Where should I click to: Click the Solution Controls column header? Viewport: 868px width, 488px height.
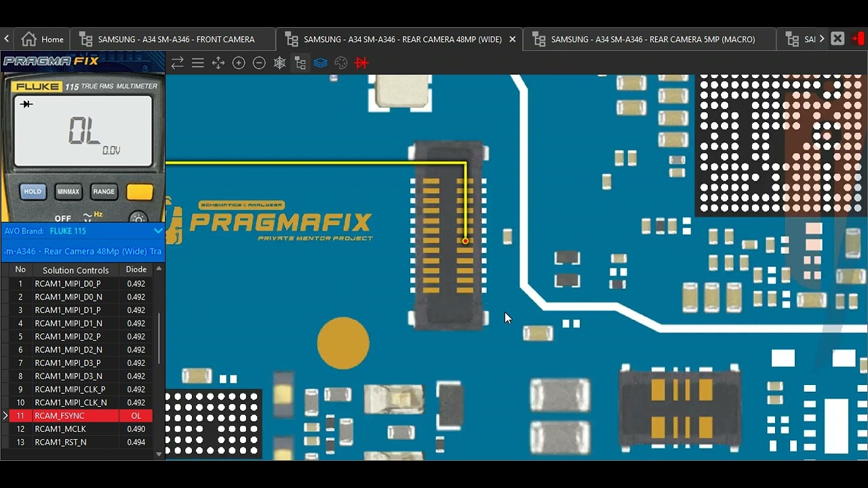pyautogui.click(x=75, y=270)
